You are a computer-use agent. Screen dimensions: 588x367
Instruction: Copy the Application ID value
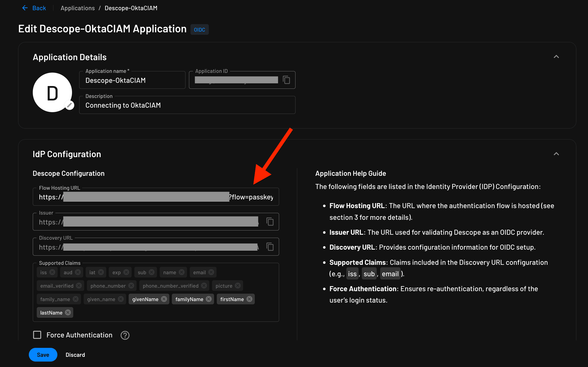(x=286, y=80)
